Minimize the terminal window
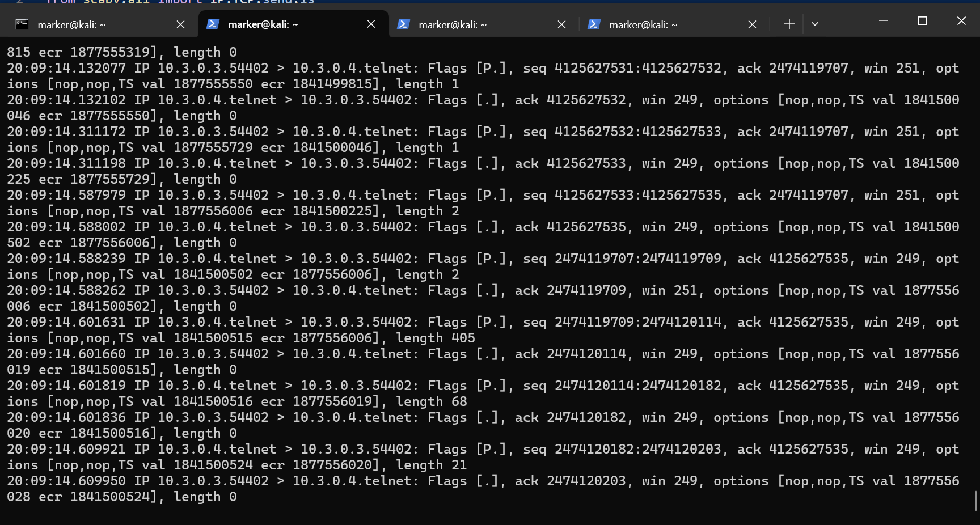 coord(883,21)
